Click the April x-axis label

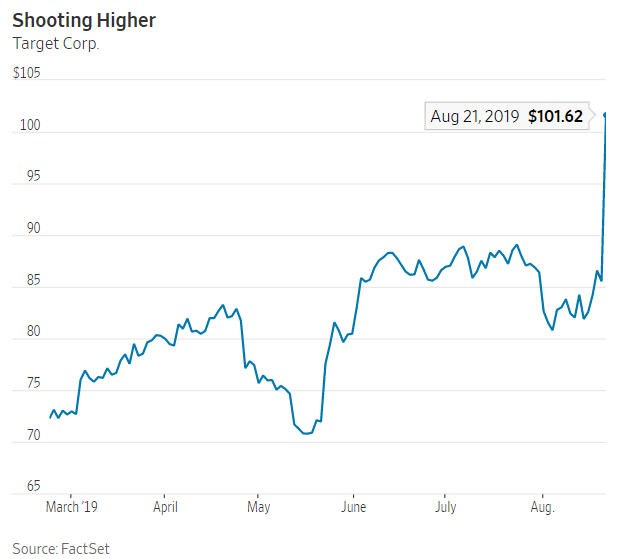165,507
